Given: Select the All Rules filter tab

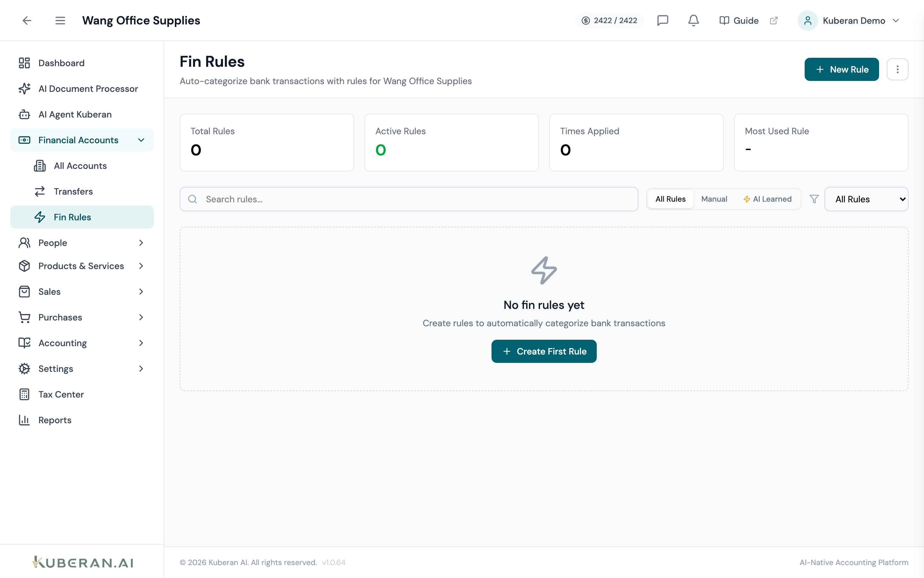Looking at the screenshot, I should pyautogui.click(x=671, y=199).
